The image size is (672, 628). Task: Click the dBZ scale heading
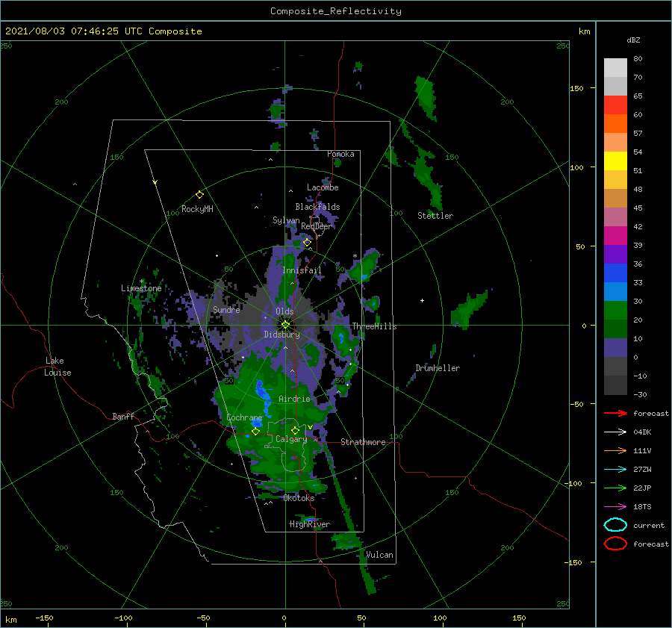[633, 40]
